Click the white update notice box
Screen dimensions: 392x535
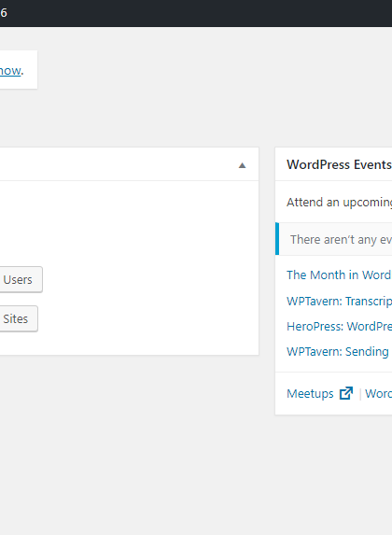click(19, 70)
